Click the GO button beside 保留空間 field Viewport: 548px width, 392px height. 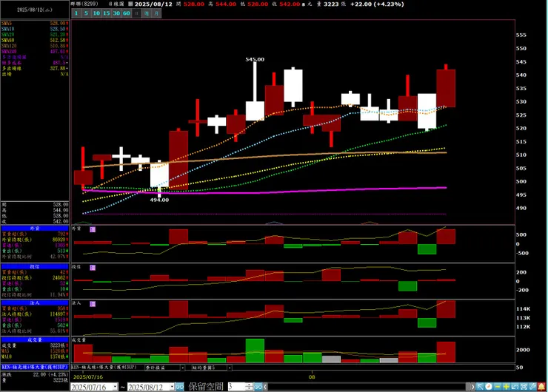pos(258,387)
